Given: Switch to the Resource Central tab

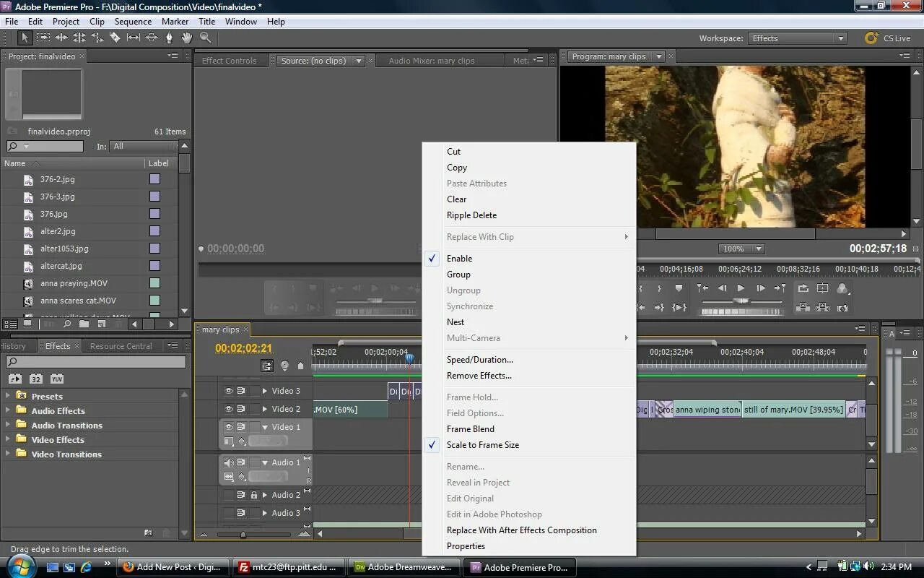Looking at the screenshot, I should [x=121, y=346].
